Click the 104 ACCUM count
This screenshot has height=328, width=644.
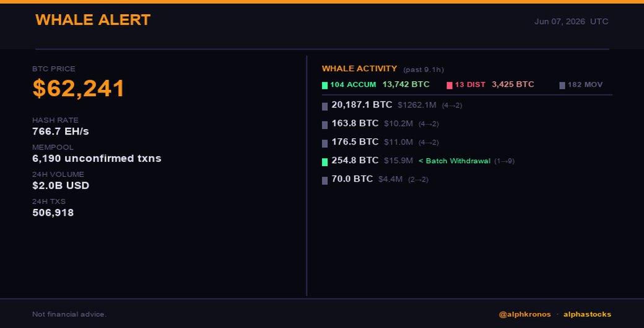(x=353, y=85)
